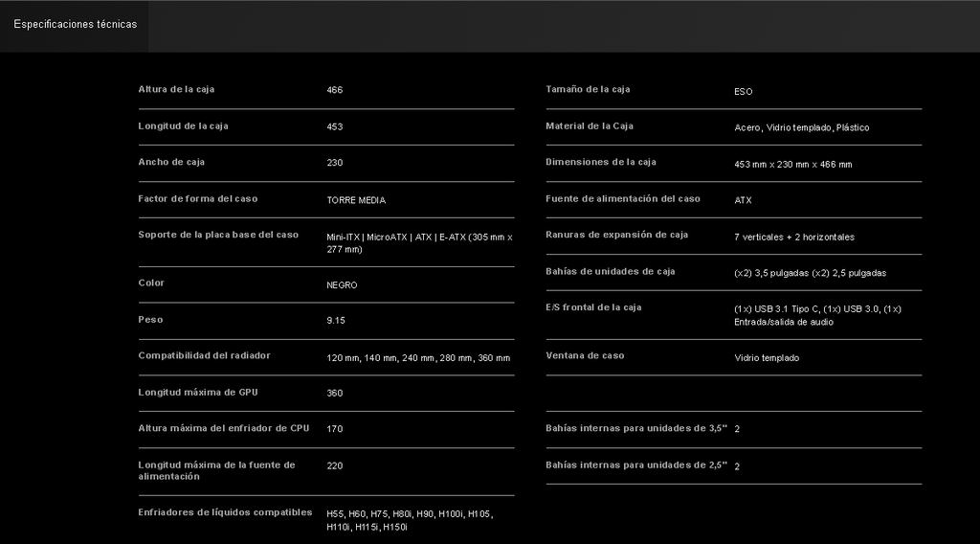Select the Ventana de caso Vidrio templado value
The image size is (980, 544).
click(x=767, y=358)
